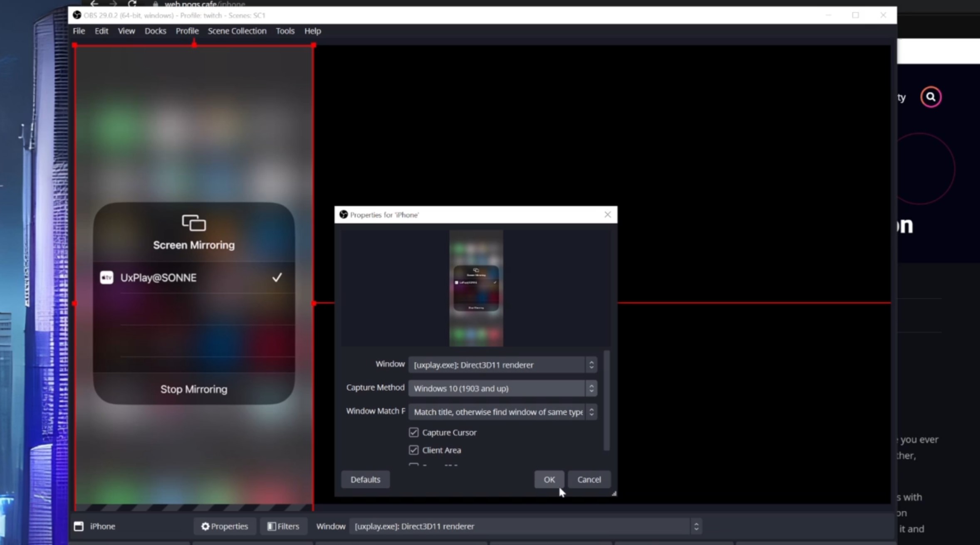980x545 pixels.
Task: Click the source preview thumbnail in Properties dialog
Action: pyautogui.click(x=476, y=288)
